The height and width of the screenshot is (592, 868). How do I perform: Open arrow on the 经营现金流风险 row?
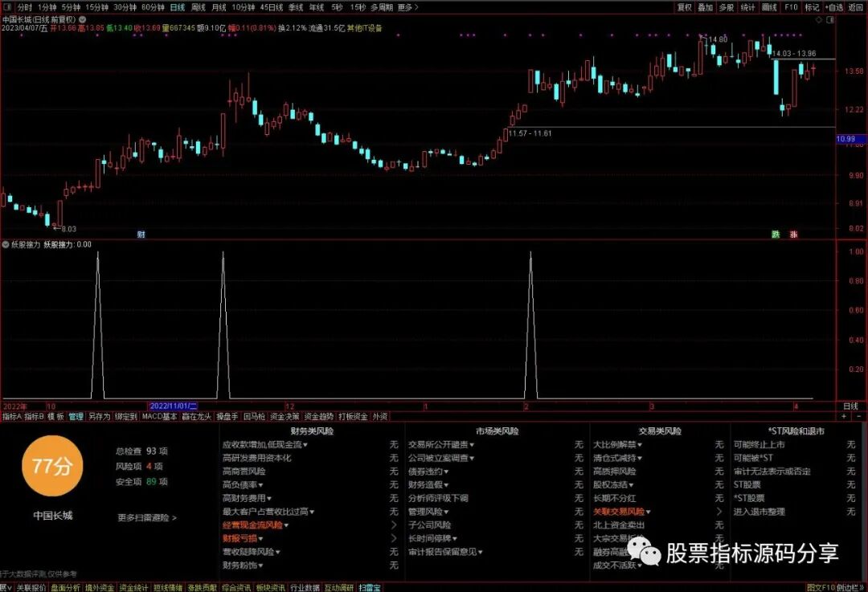click(x=394, y=525)
